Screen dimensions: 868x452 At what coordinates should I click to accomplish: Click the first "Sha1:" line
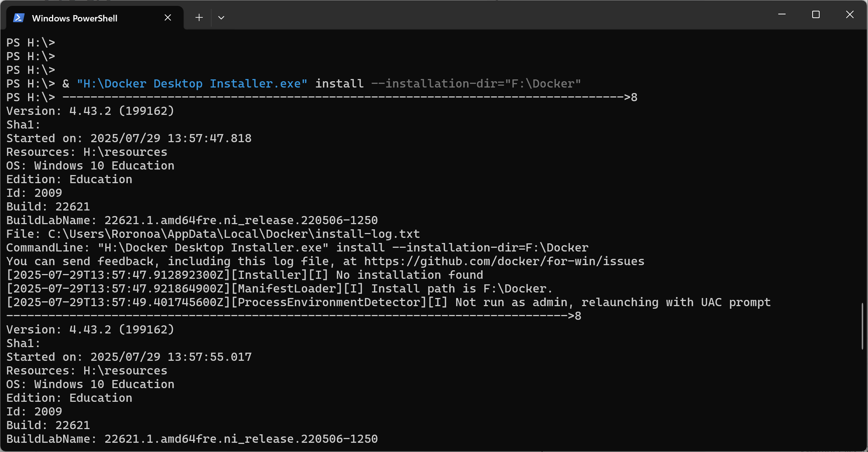[23, 124]
